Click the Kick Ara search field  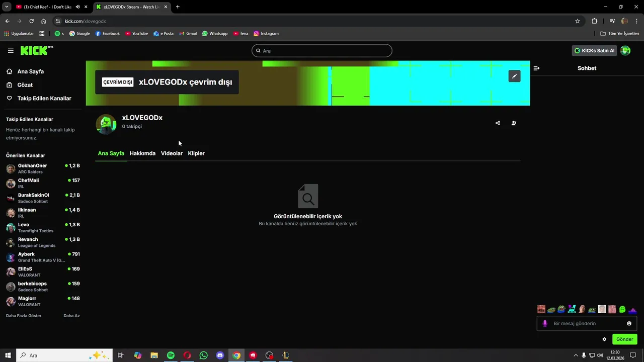click(x=321, y=51)
